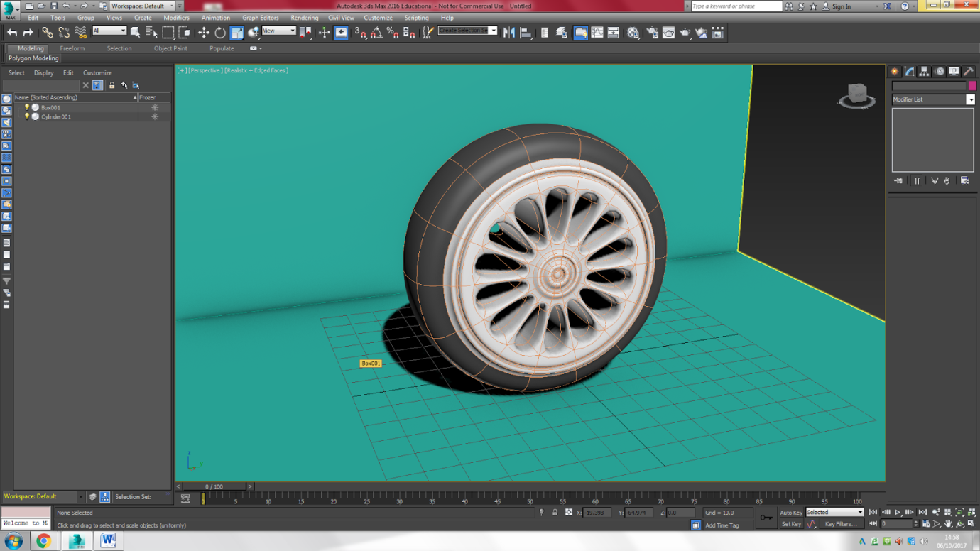This screenshot has width=980, height=551.
Task: Open the Display command panel tab
Action: (954, 72)
